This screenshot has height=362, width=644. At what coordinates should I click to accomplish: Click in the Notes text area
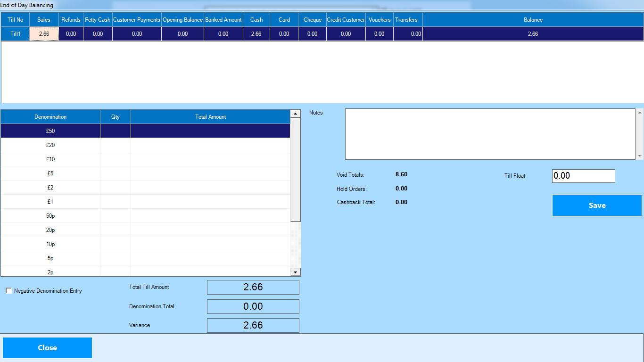click(490, 134)
